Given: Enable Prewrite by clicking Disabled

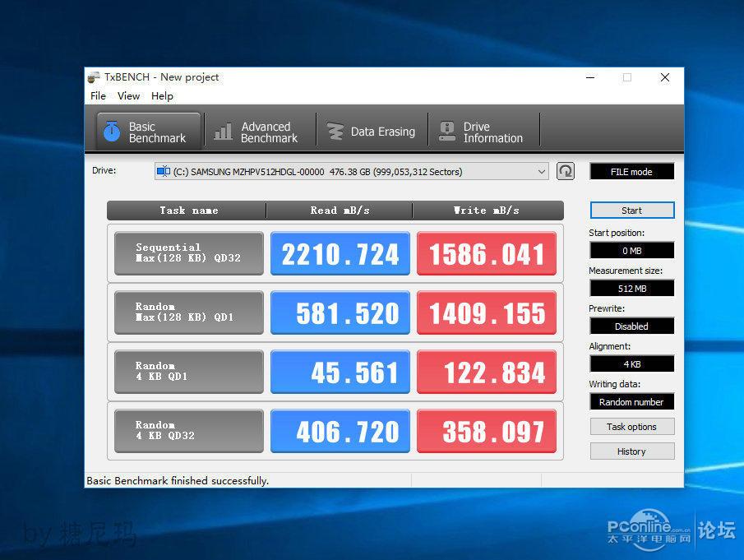Looking at the screenshot, I should pyautogui.click(x=631, y=326).
